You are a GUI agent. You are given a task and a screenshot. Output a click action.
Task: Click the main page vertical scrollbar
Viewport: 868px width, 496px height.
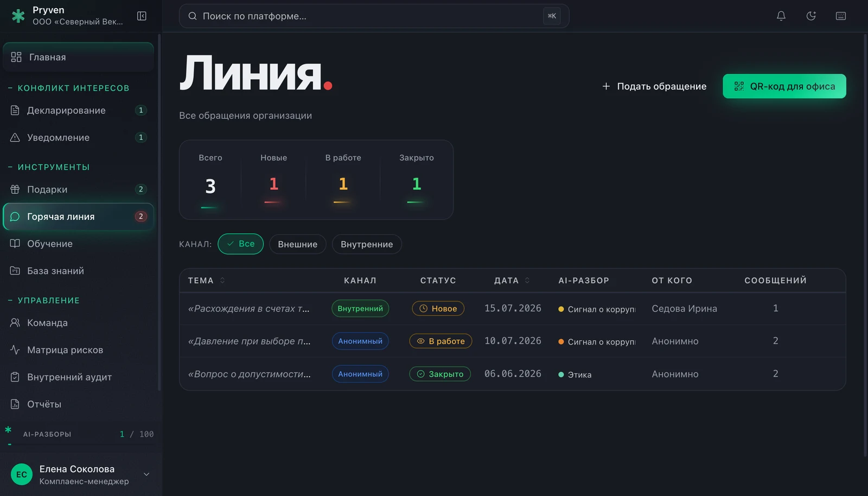[x=865, y=244]
